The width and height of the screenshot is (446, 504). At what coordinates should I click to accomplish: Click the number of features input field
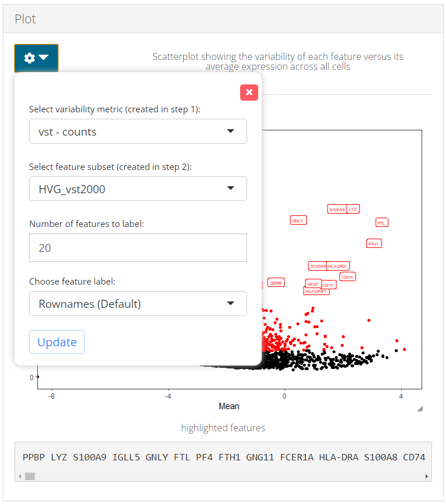point(138,248)
